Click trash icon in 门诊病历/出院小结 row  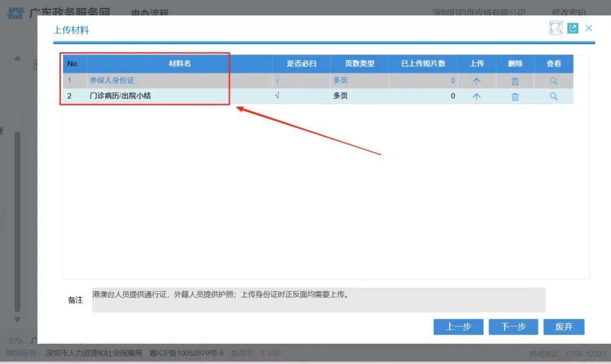point(515,97)
